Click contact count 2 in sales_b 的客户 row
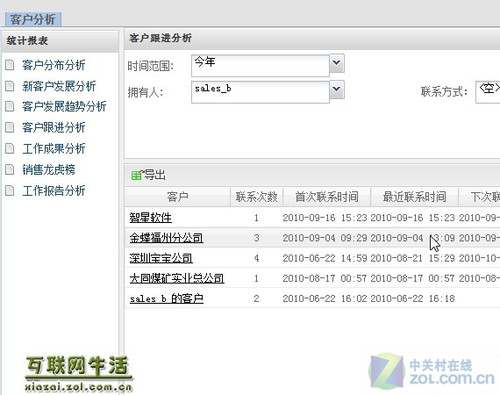This screenshot has width=500, height=395. tap(256, 298)
